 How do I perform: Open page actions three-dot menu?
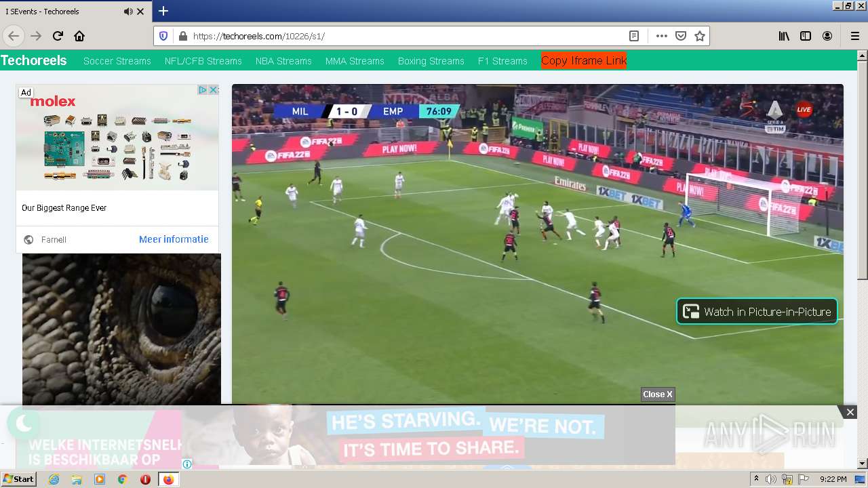[x=661, y=36]
